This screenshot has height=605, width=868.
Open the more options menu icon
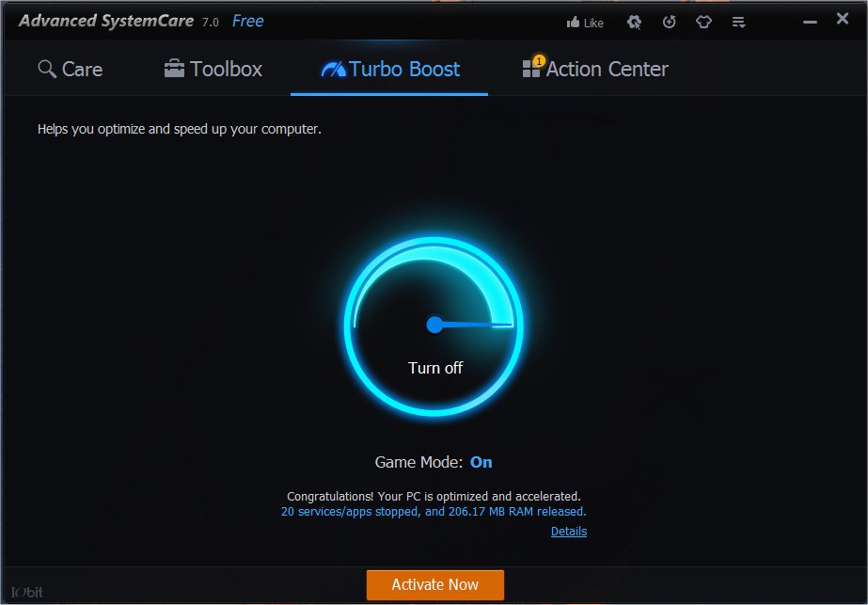coord(738,23)
